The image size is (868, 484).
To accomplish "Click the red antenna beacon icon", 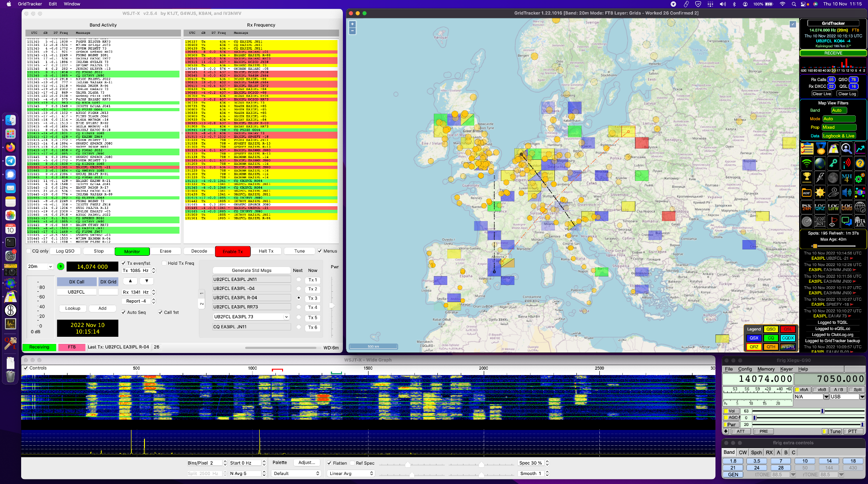I will [x=846, y=163].
